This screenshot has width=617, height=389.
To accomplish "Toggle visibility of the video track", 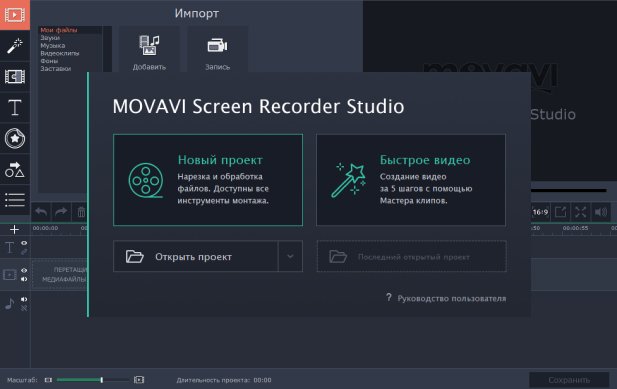I will [x=24, y=270].
